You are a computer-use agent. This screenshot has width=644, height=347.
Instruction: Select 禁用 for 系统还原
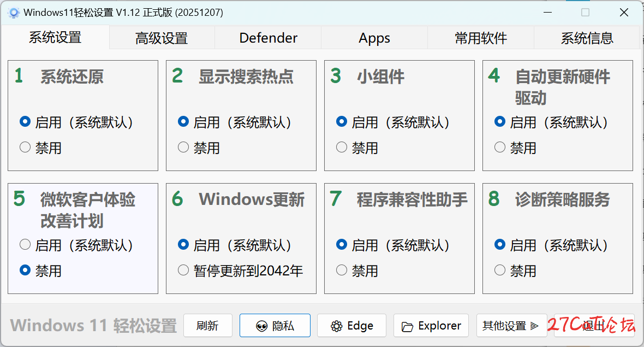click(x=25, y=148)
